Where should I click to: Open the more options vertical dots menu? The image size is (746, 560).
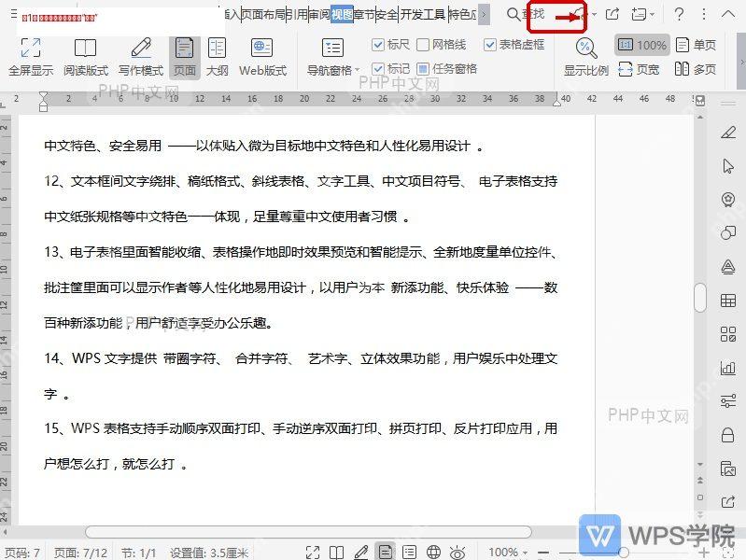coord(704,14)
